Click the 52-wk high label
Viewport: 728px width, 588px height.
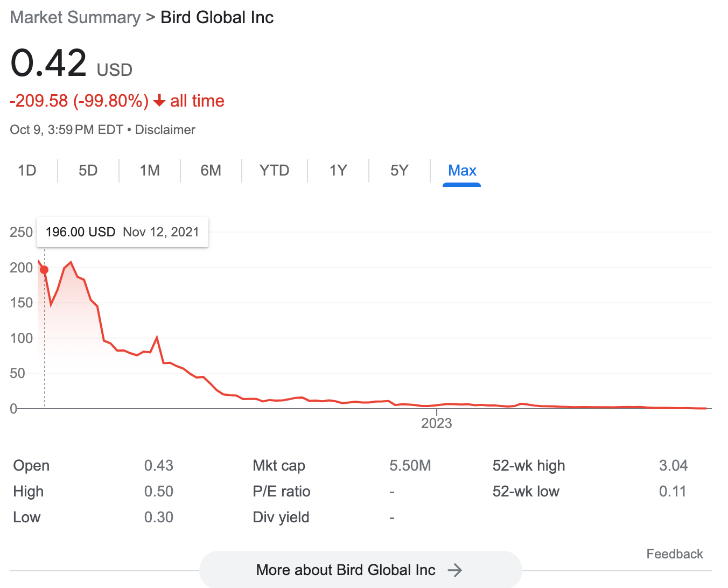click(529, 465)
